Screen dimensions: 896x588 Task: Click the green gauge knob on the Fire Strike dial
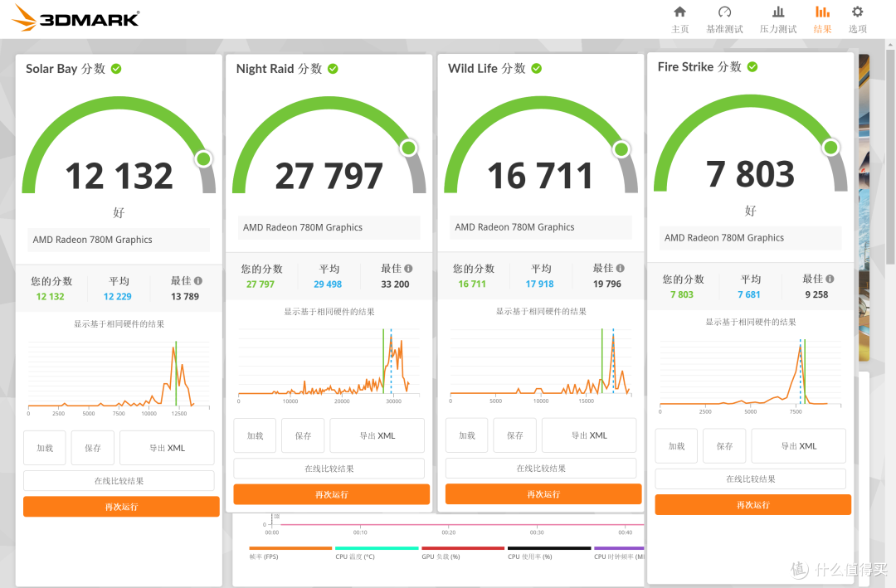pos(830,148)
